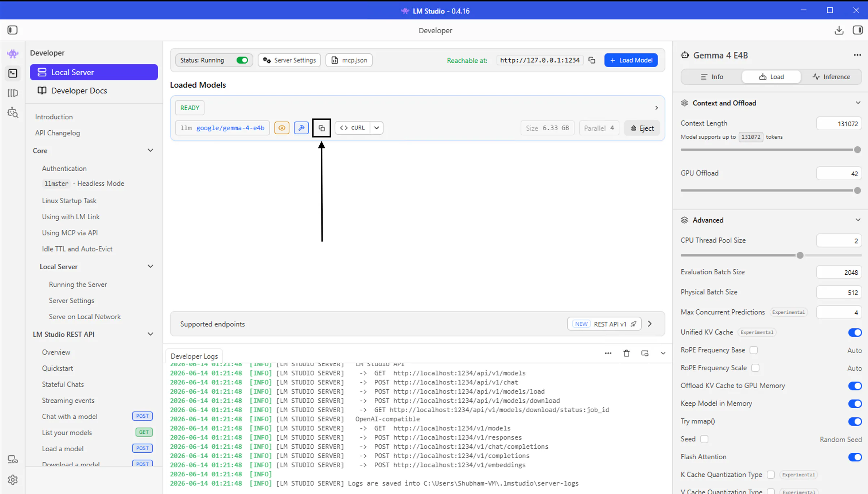Viewport: 868px width, 494px height.
Task: Pop out the Developer Logs window
Action: pyautogui.click(x=645, y=353)
